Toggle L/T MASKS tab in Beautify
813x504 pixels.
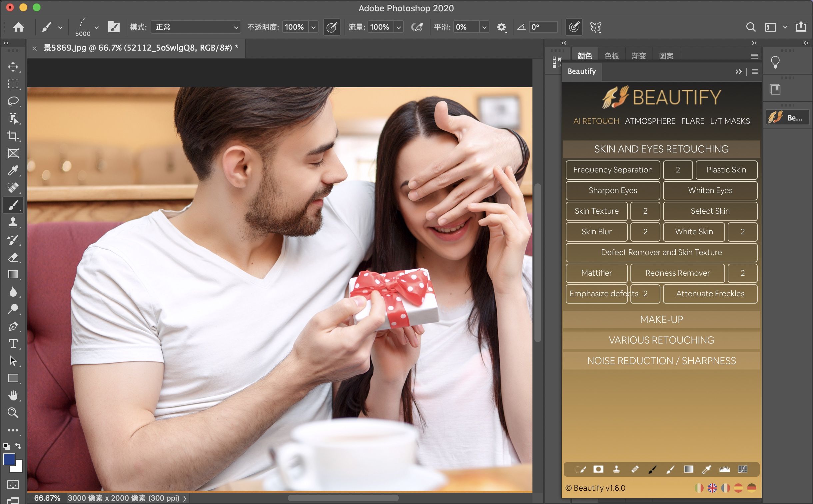(x=730, y=121)
